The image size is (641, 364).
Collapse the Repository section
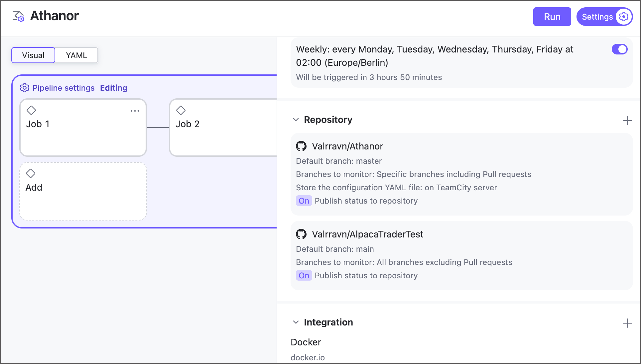pos(296,120)
